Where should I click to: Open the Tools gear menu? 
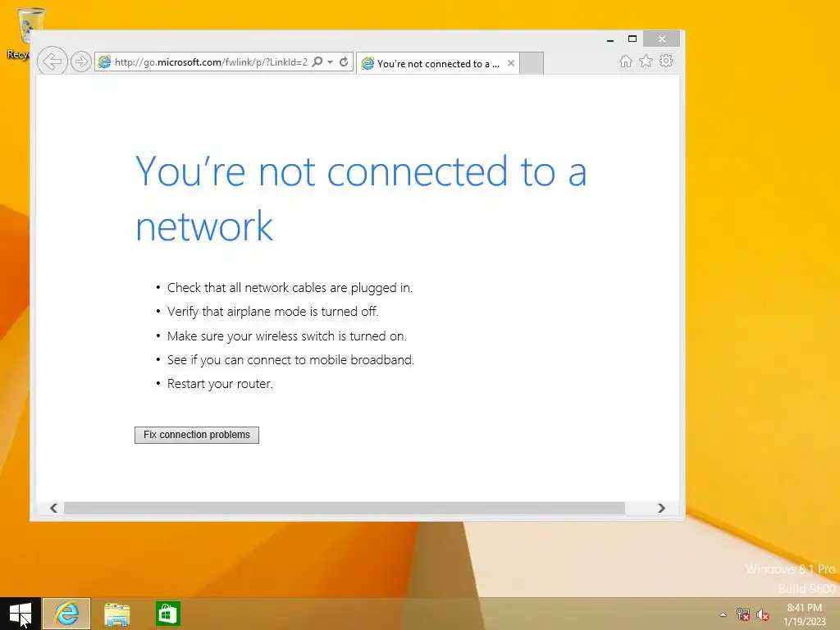pos(666,61)
